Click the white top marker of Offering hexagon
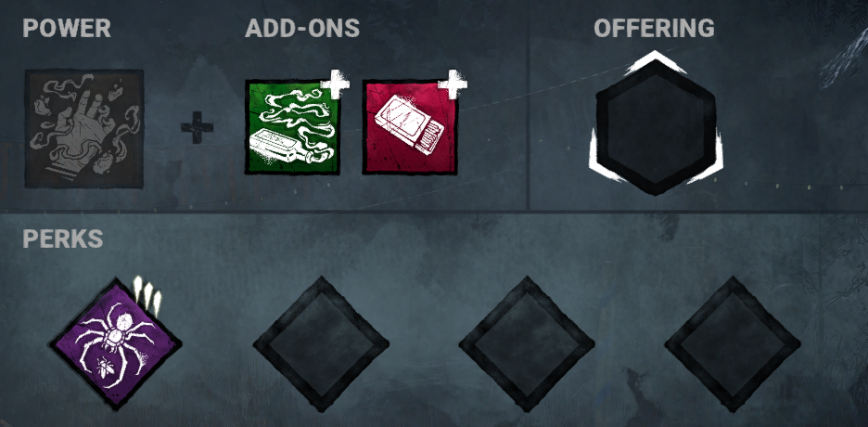Screen dimensions: 868x427 pos(655,62)
